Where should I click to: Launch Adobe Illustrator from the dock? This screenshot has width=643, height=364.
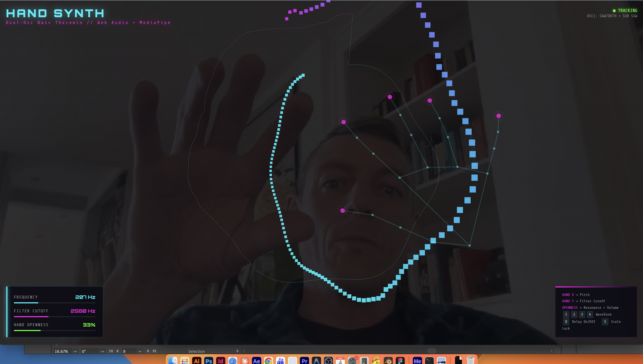point(197,360)
